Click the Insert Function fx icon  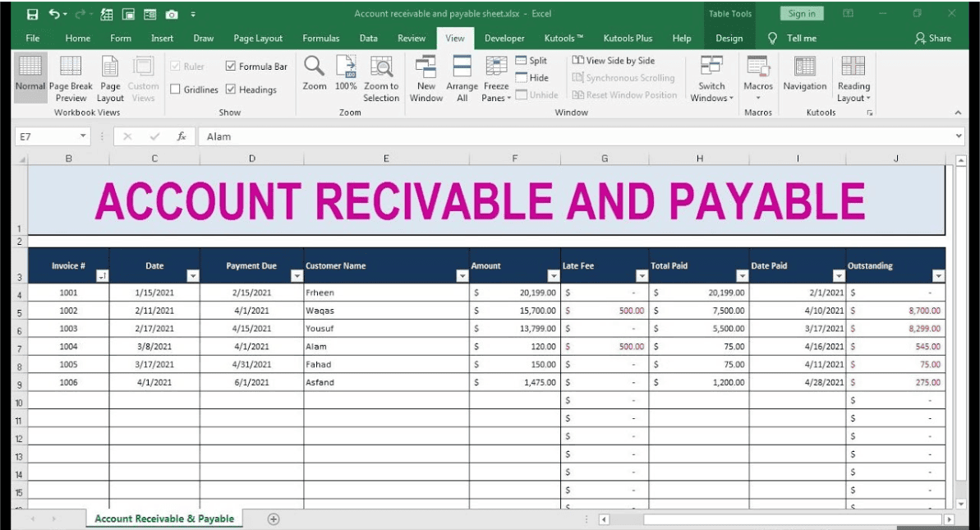(x=182, y=136)
